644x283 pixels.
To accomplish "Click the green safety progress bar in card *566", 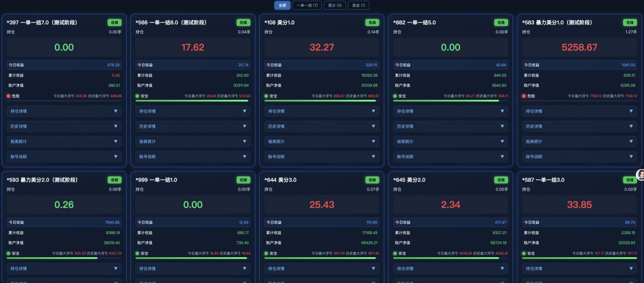I will tap(192, 100).
